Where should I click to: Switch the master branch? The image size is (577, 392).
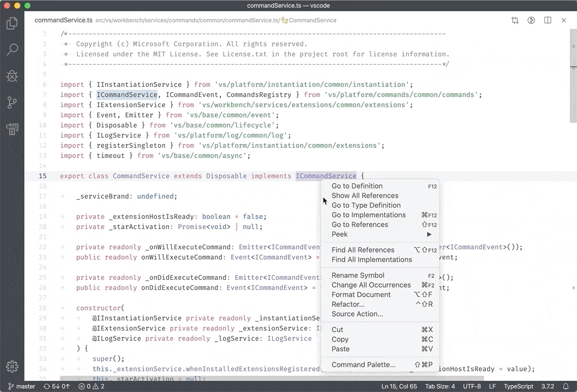tap(21, 386)
